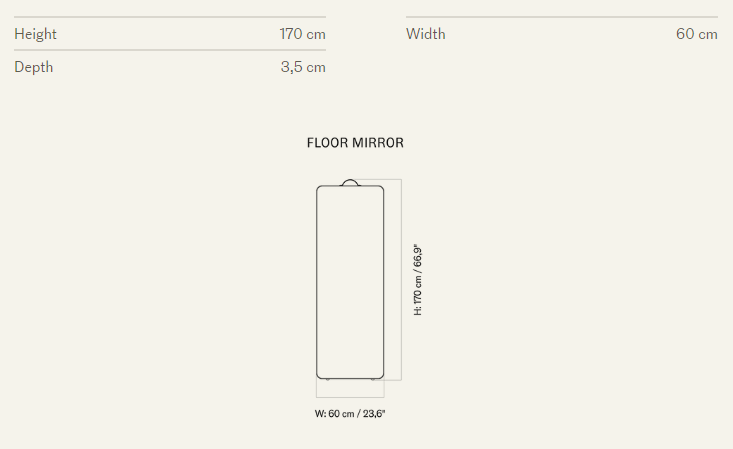The width and height of the screenshot is (733, 449).
Task: Click the FLOOR MIRROR heading
Action: point(355,143)
